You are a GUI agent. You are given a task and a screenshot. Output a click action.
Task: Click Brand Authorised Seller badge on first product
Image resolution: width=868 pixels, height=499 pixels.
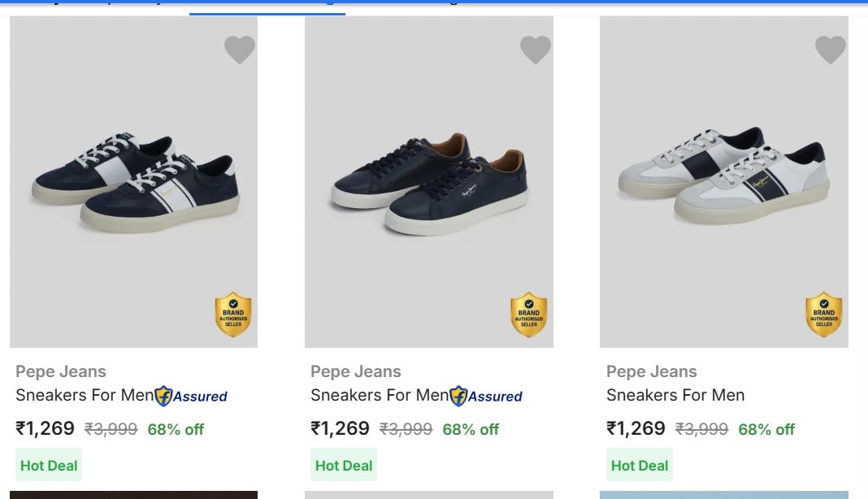pyautogui.click(x=233, y=315)
